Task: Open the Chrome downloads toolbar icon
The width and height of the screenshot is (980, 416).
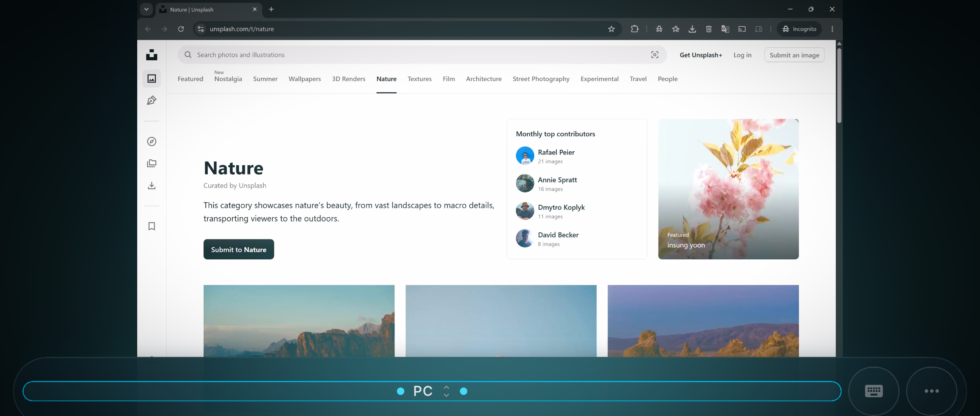Action: 692,29
